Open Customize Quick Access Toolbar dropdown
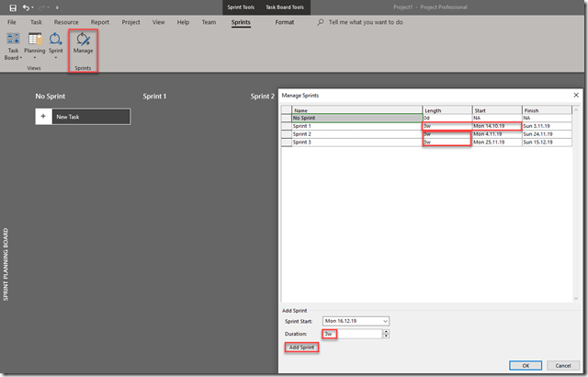Viewport: 588px width, 377px height. click(57, 6)
